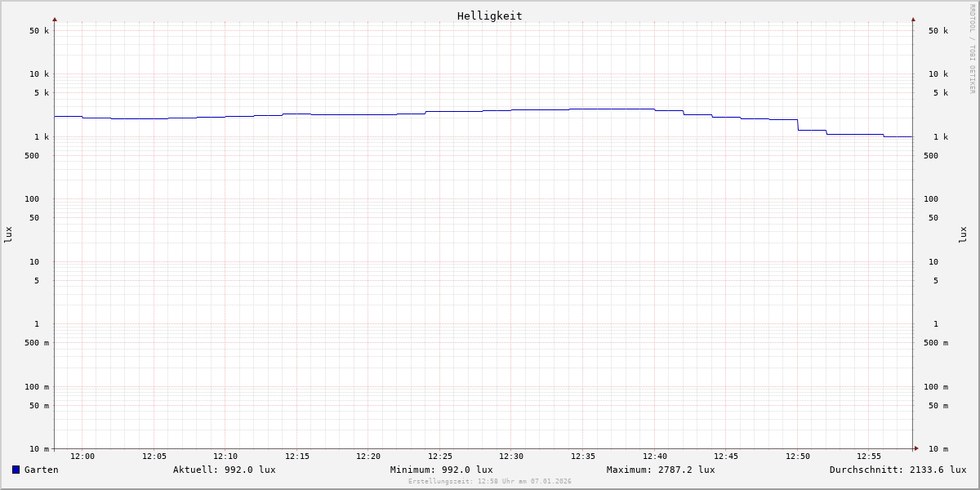Click the red arrow at x-axis right end
980x490 pixels.
point(916,448)
